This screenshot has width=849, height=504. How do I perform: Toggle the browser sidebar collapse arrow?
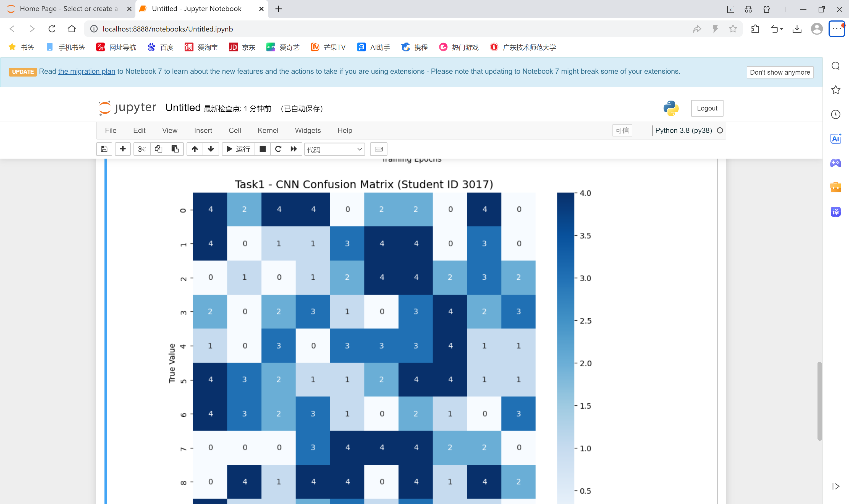coord(836,486)
